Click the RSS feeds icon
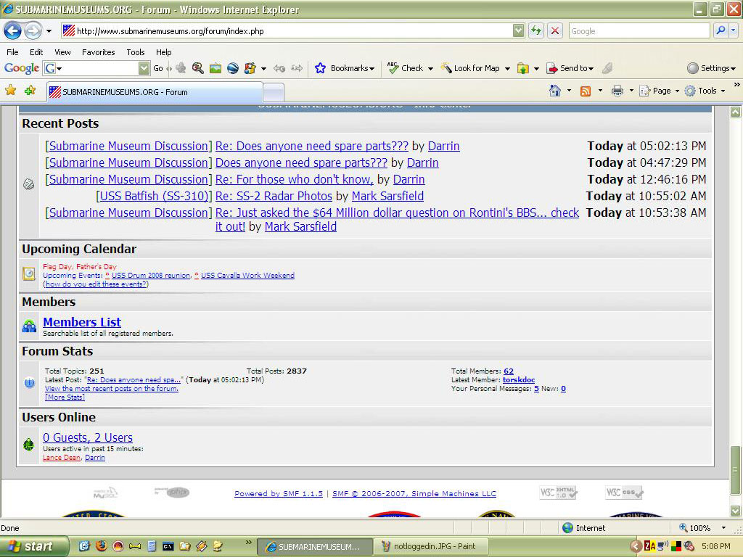Screen dimensions: 743x560 click(585, 91)
